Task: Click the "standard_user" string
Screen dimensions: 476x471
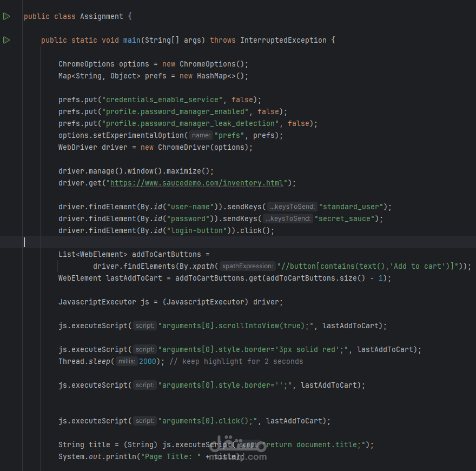Action: (351, 207)
